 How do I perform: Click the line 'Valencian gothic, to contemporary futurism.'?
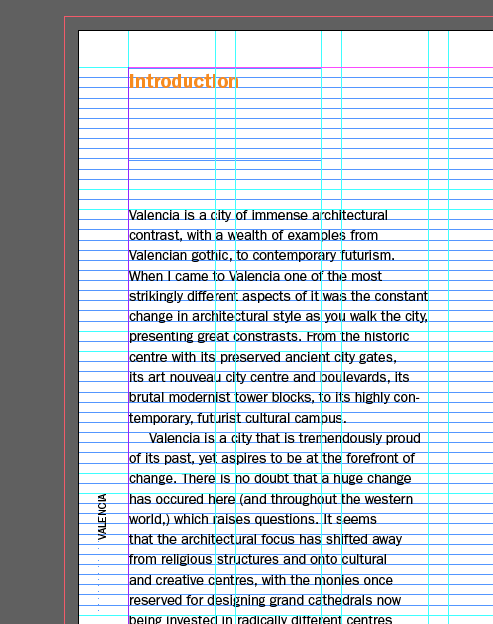[262, 255]
